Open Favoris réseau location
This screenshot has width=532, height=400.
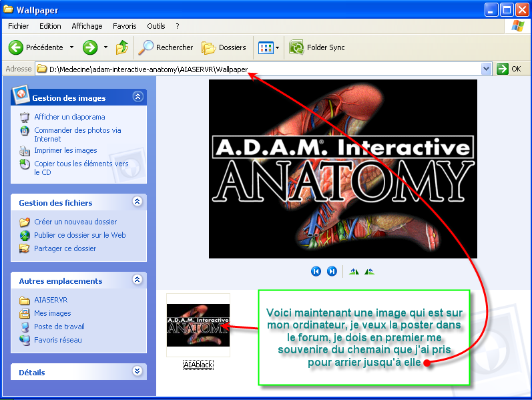tap(58, 340)
